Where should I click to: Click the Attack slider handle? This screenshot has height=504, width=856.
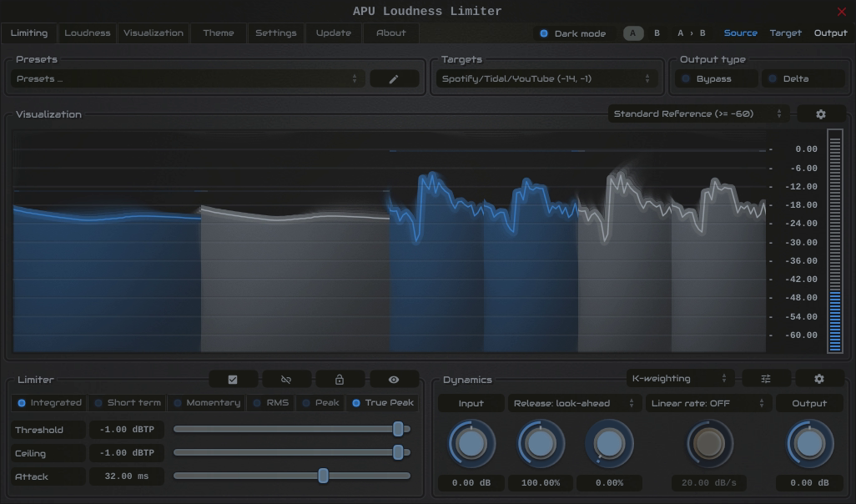[x=323, y=476]
